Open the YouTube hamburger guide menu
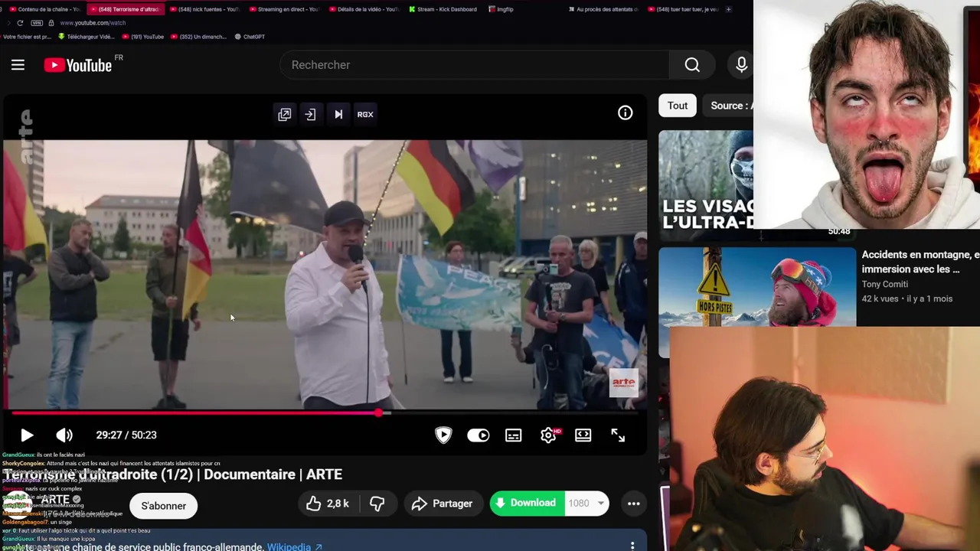Screen dimensions: 980x551 (18, 65)
